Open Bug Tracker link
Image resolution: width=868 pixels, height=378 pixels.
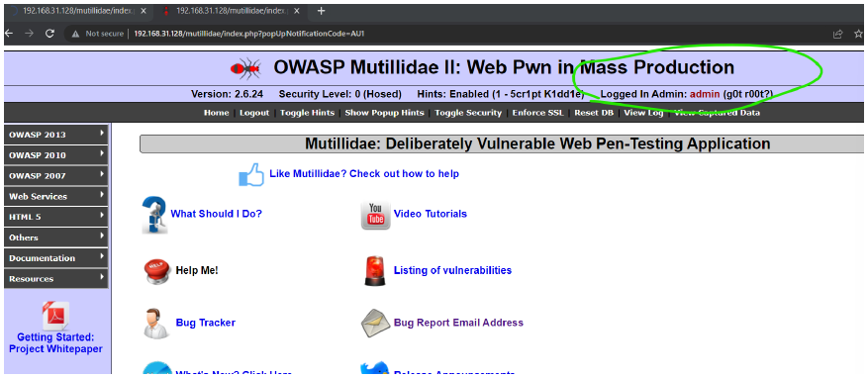[206, 323]
